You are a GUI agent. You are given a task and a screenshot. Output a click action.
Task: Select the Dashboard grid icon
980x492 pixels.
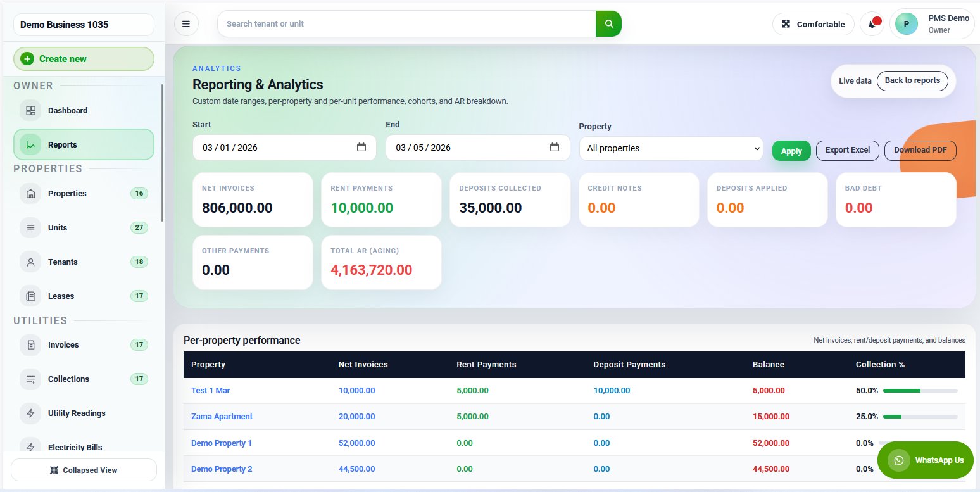[30, 110]
